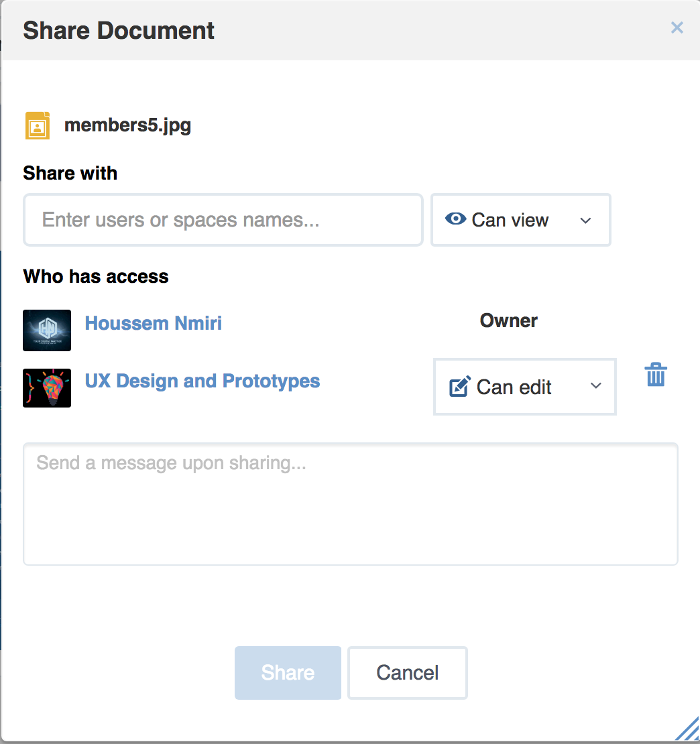Click the Cancel button
The height and width of the screenshot is (744, 700).
point(408,673)
